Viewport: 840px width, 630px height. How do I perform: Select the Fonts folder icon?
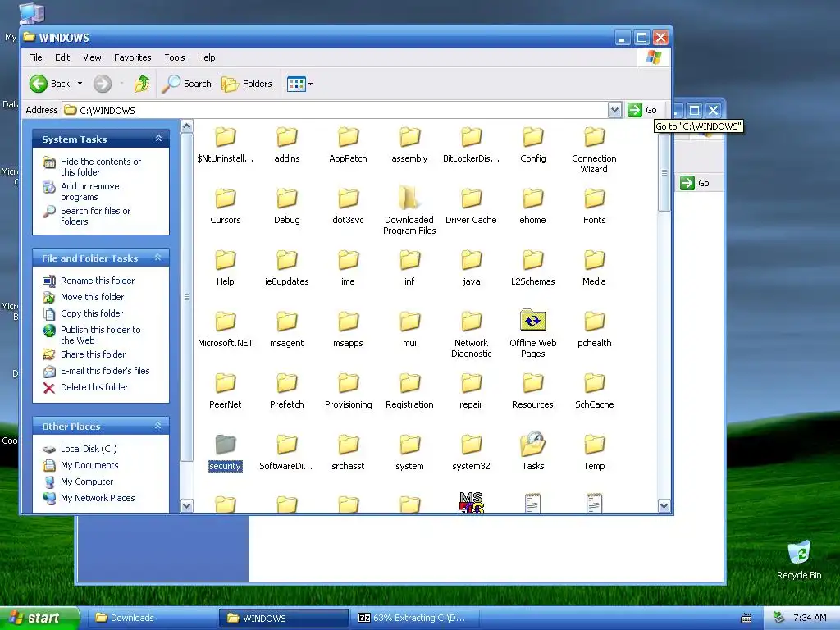[594, 199]
